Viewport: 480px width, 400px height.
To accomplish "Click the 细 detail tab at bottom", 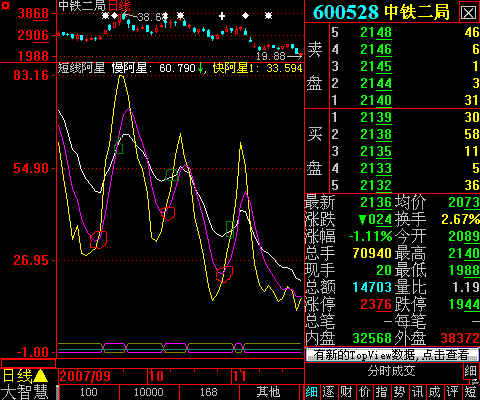I will (x=312, y=392).
